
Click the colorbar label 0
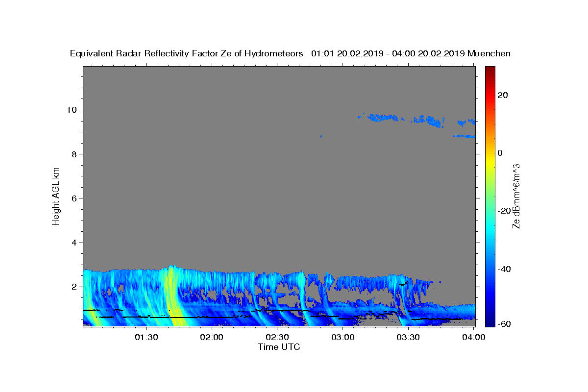[500, 153]
